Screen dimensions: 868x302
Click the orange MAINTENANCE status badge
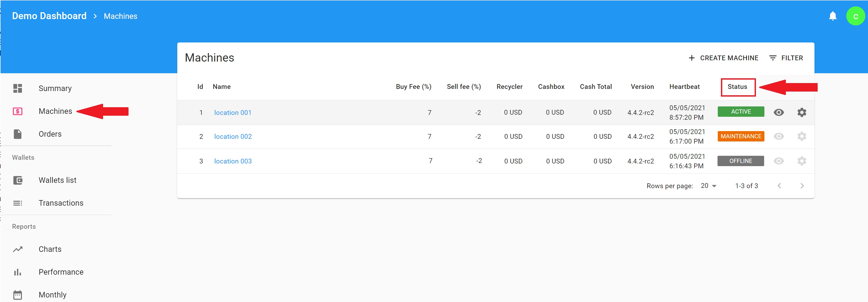click(741, 136)
